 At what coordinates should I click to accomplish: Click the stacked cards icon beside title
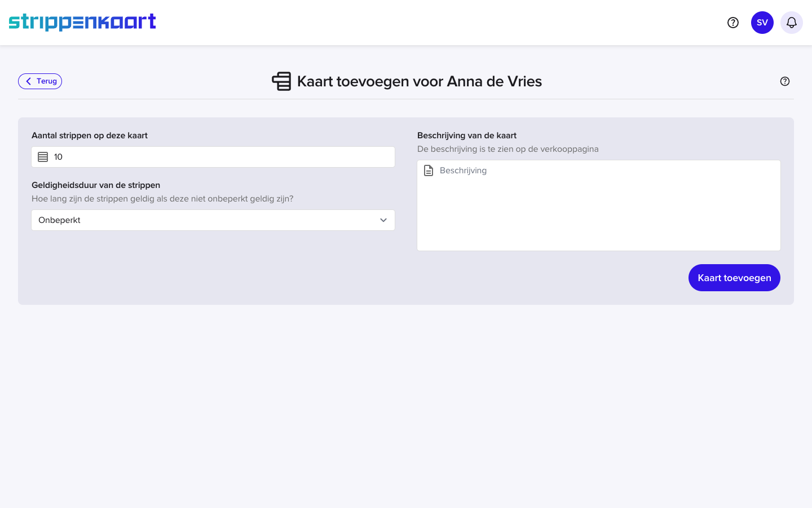point(281,81)
